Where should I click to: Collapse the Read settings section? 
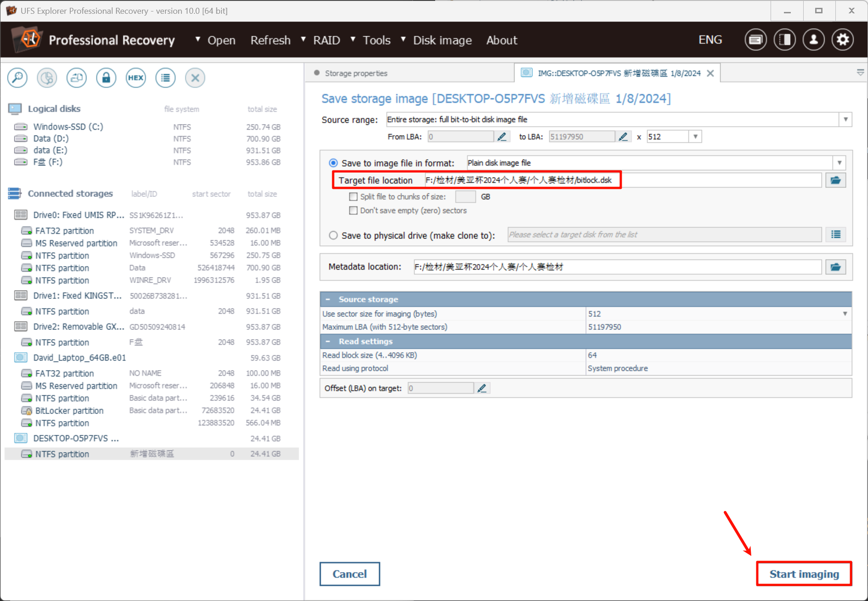pyautogui.click(x=328, y=341)
